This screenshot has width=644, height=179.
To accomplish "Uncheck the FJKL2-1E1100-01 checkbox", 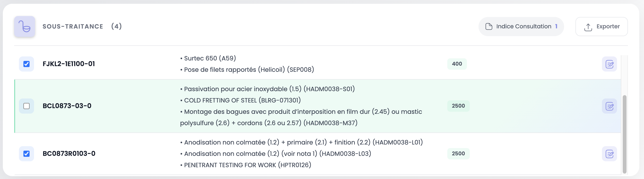I will [x=26, y=64].
